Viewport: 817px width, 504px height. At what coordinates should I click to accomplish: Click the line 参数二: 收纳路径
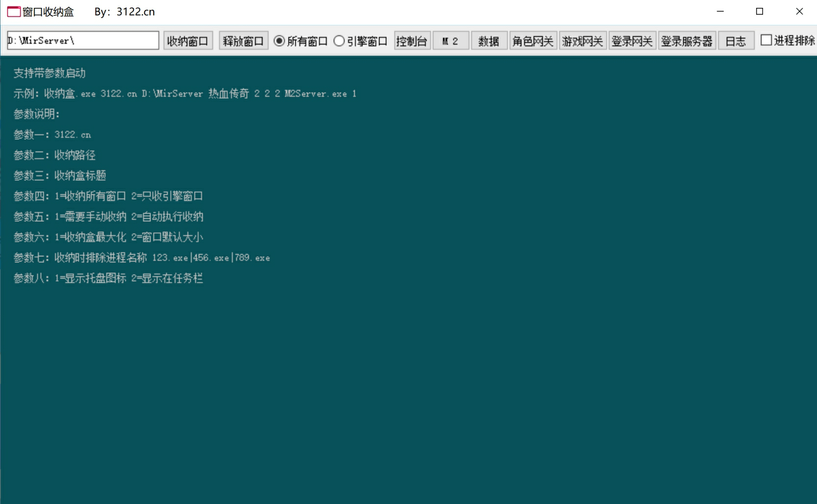[x=54, y=155]
